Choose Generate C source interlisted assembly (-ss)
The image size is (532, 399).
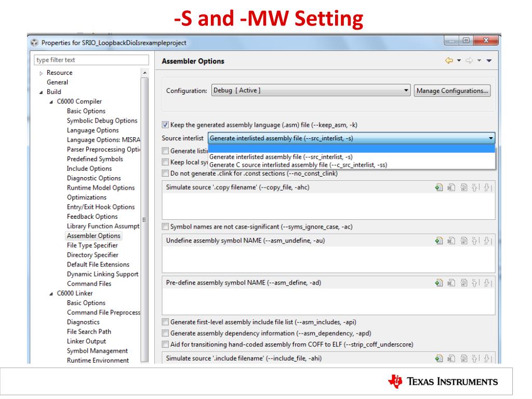point(352,165)
